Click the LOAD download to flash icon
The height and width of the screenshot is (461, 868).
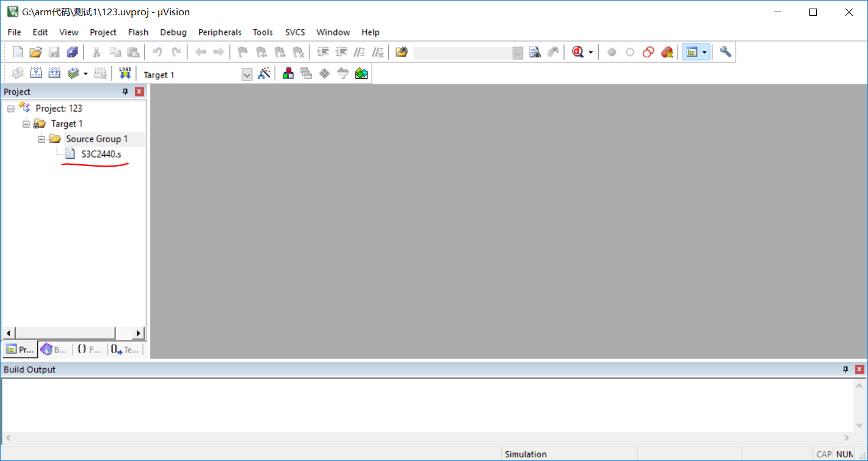click(x=125, y=74)
